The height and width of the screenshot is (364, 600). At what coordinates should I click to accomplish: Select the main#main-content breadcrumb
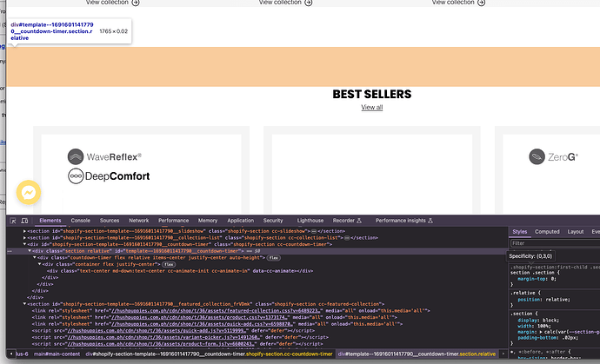57,354
